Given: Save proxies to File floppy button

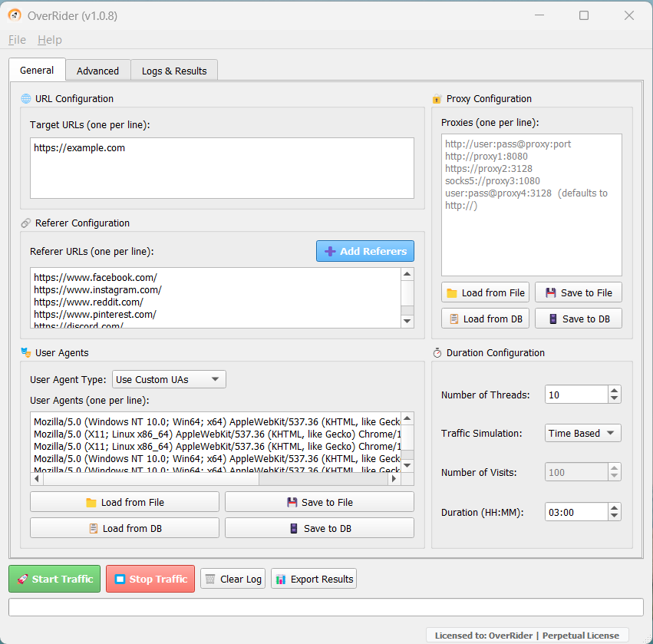Looking at the screenshot, I should [578, 292].
